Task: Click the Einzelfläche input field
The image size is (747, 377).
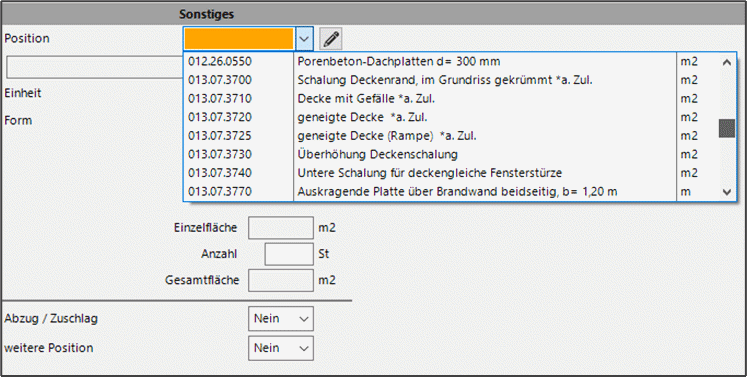Action: [x=281, y=228]
